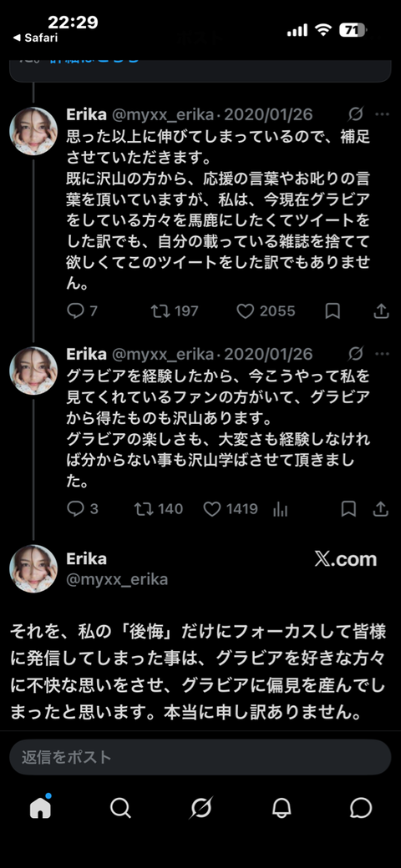Bookmark the first Erika tweet
Screen dimensions: 401x868
[x=332, y=311]
